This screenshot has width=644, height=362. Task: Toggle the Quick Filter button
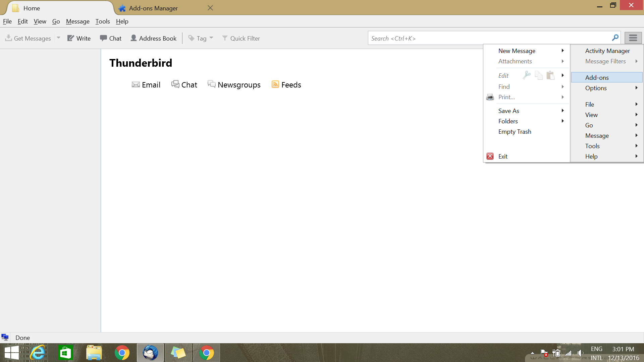[x=241, y=38]
